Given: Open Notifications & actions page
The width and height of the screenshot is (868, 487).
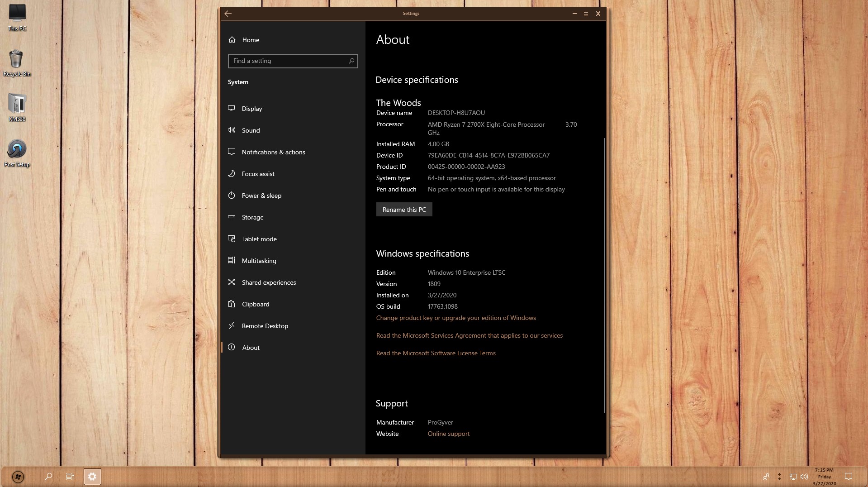Looking at the screenshot, I should click(293, 152).
